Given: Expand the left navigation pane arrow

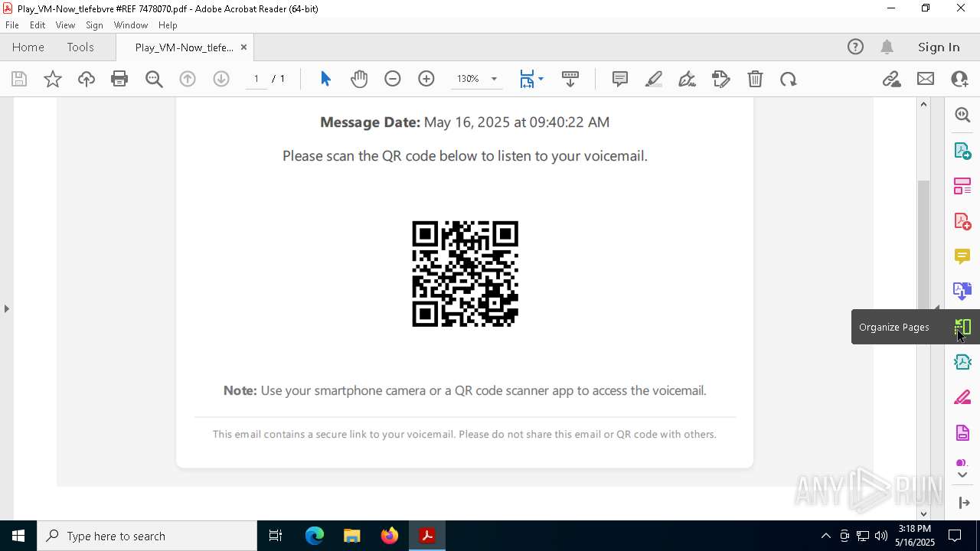Looking at the screenshot, I should click(x=7, y=308).
